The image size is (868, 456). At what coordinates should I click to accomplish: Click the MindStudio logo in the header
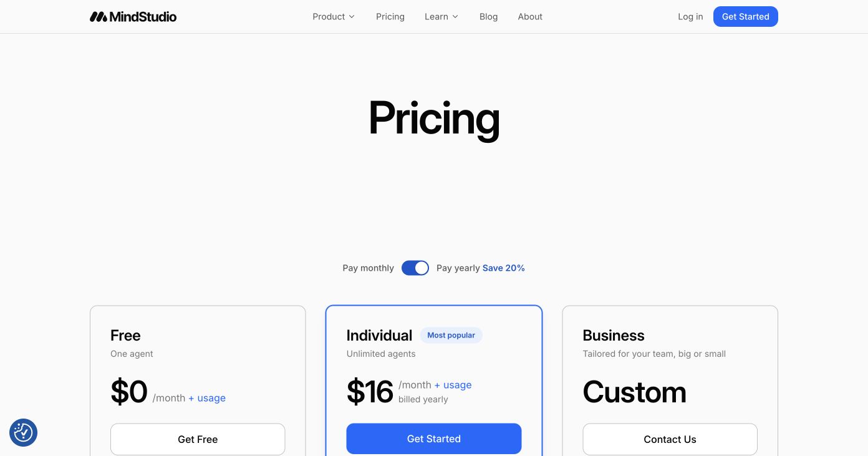[133, 17]
